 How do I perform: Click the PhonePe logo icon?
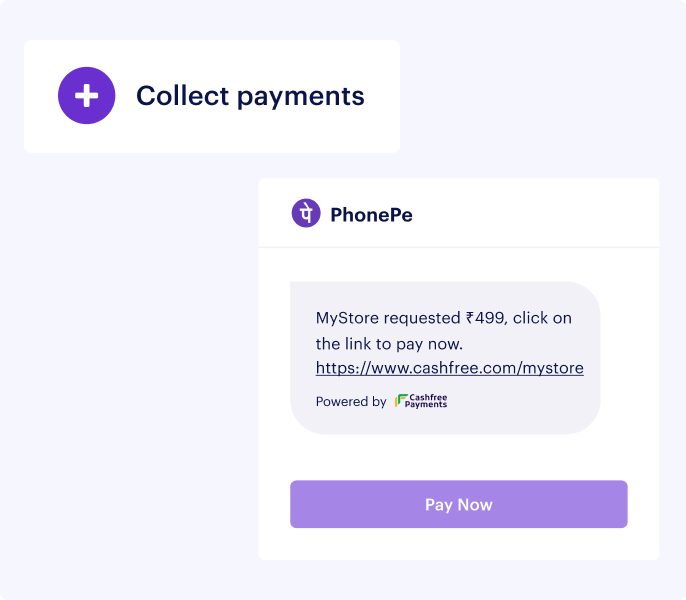coord(306,214)
